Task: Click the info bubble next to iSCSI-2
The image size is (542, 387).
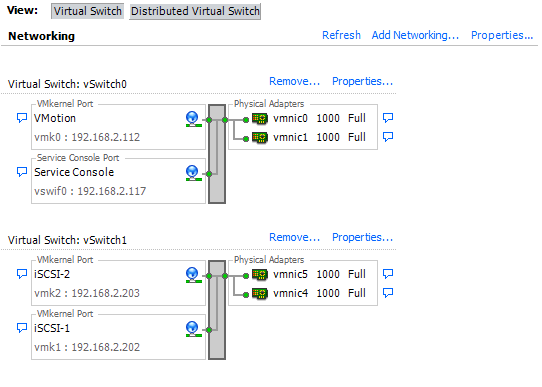Action: tap(22, 274)
